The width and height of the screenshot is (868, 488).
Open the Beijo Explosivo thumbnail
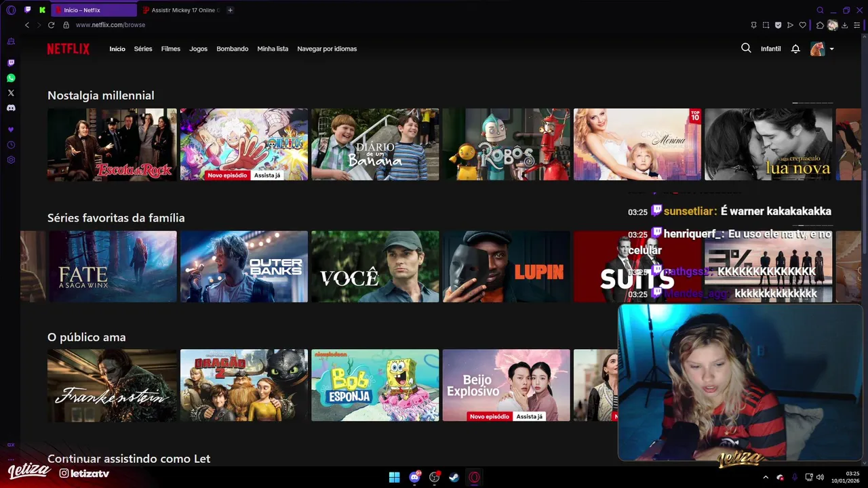507,385
